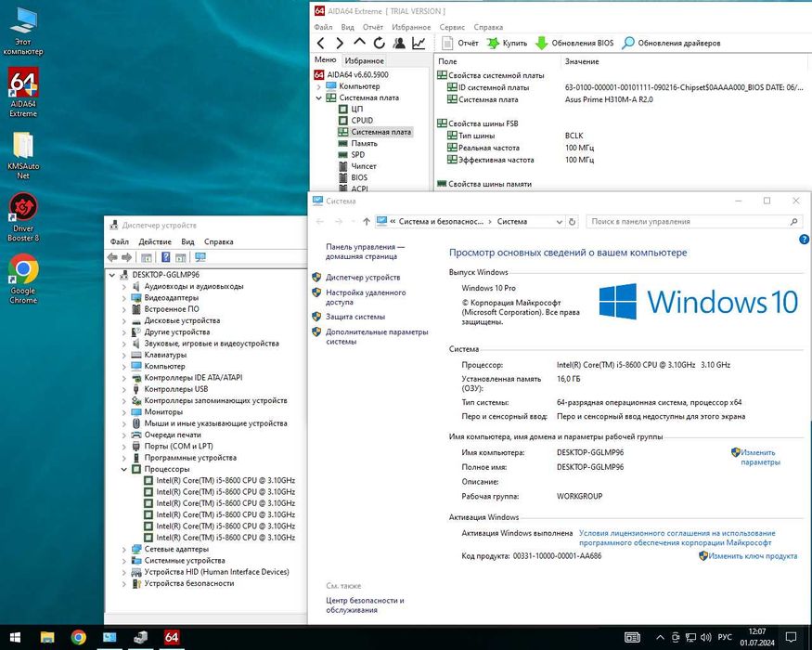The height and width of the screenshot is (650, 812).
Task: Click the up arrow in Система window
Action: pos(367,222)
